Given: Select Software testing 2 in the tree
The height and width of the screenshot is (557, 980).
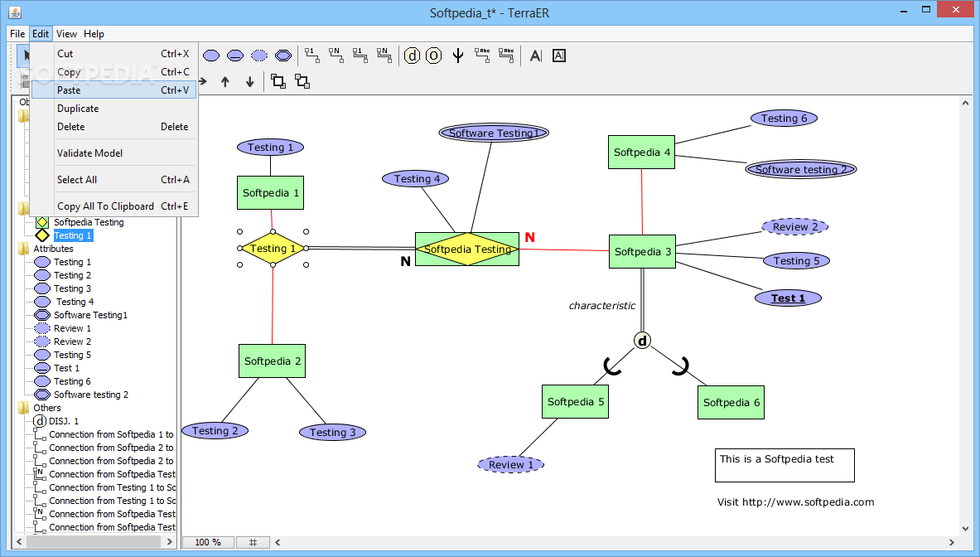Looking at the screenshot, I should pos(91,395).
